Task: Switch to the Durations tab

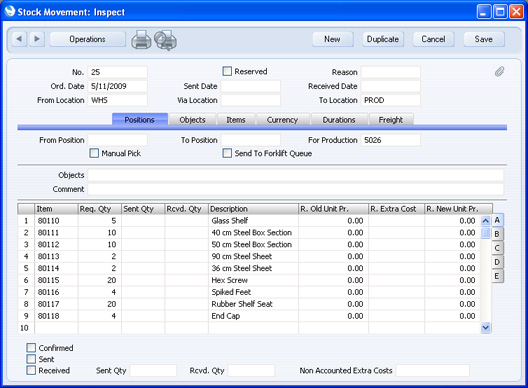Action: pyautogui.click(x=339, y=120)
